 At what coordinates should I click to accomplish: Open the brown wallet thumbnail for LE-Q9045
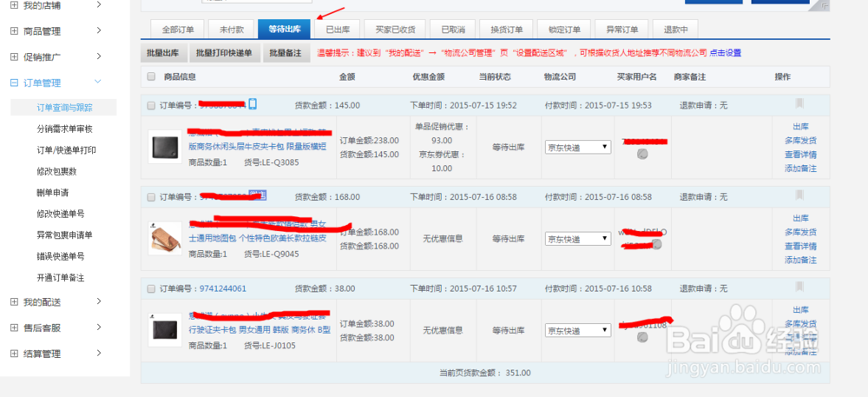pyautogui.click(x=165, y=239)
